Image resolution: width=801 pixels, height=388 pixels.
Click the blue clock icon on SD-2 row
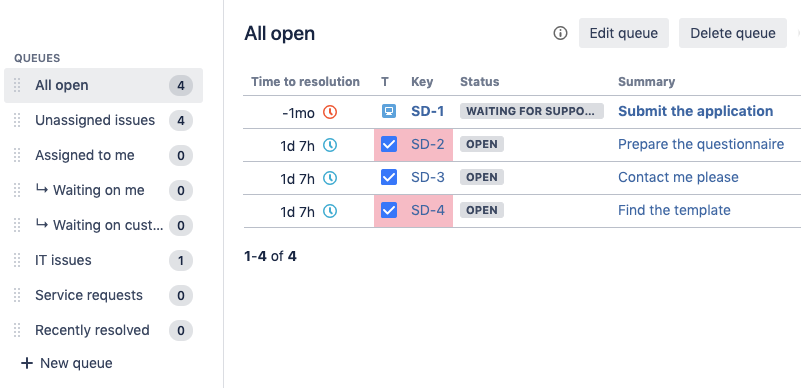click(x=330, y=145)
